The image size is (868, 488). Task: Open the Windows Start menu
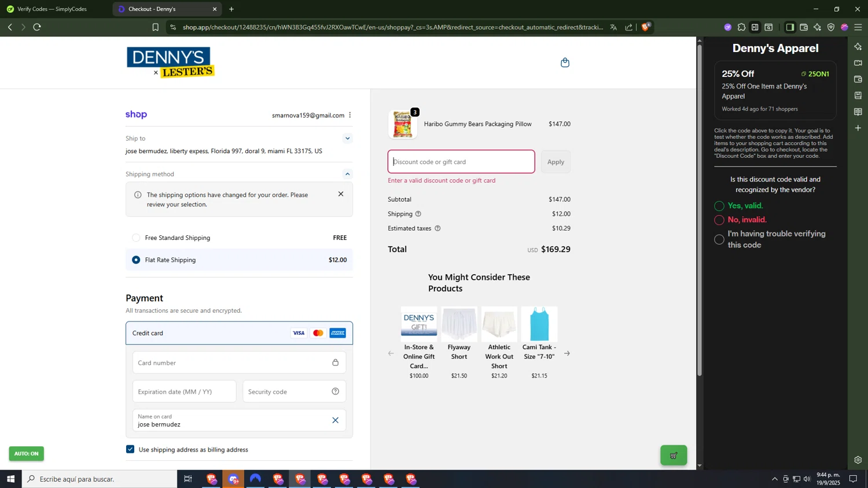point(10,479)
